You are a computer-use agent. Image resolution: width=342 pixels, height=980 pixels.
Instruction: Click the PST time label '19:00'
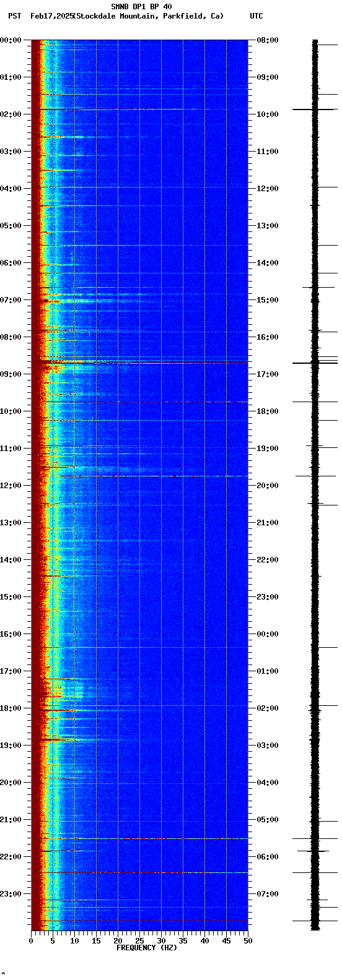pos(11,746)
